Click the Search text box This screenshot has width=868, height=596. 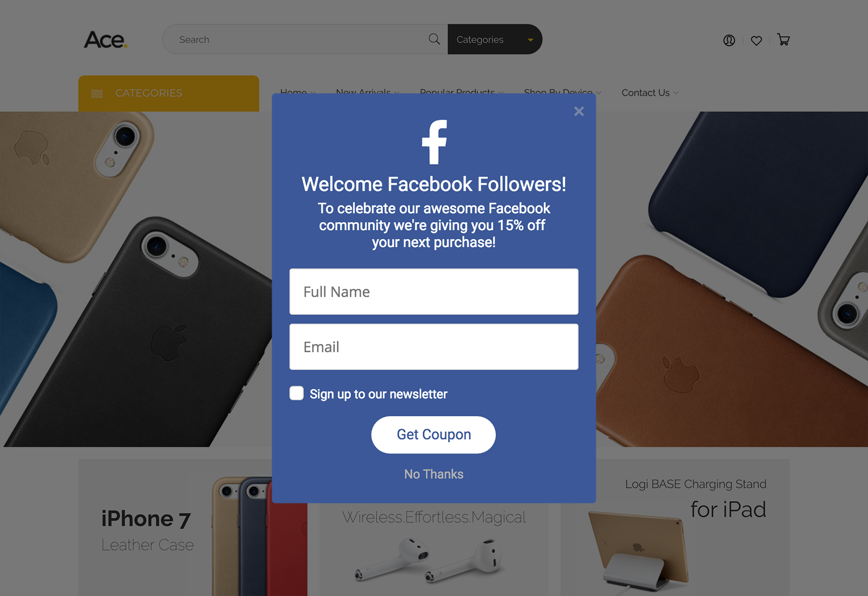[300, 39]
